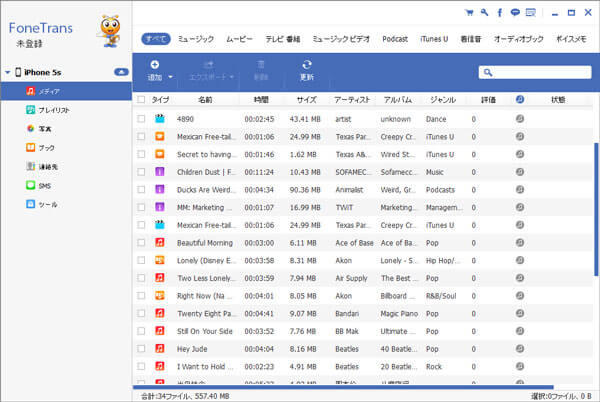This screenshot has width=600, height=402.
Task: Open the title bar menu list icon
Action: (x=531, y=13)
